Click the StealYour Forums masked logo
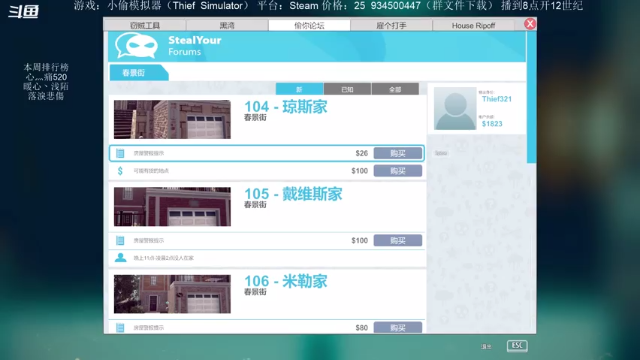 point(136,46)
